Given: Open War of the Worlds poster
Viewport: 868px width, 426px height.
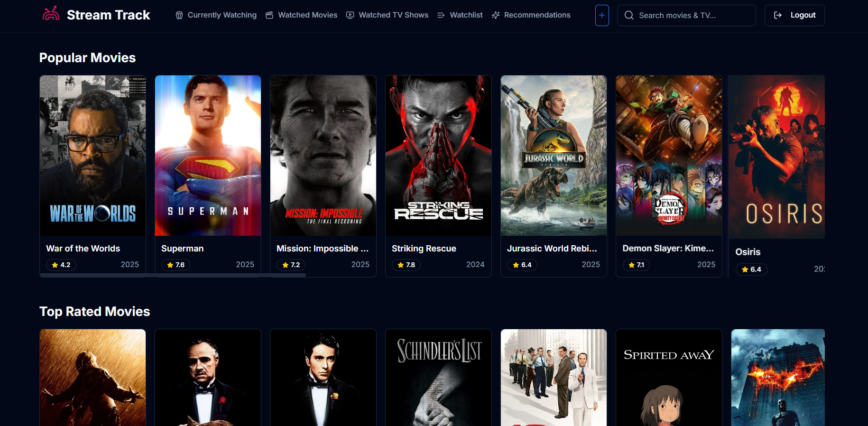Looking at the screenshot, I should pos(92,156).
